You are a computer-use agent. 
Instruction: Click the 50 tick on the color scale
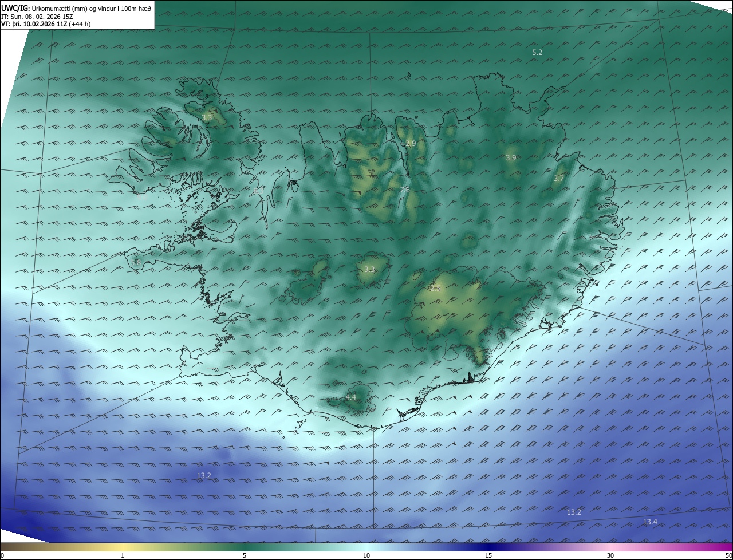coord(728,555)
